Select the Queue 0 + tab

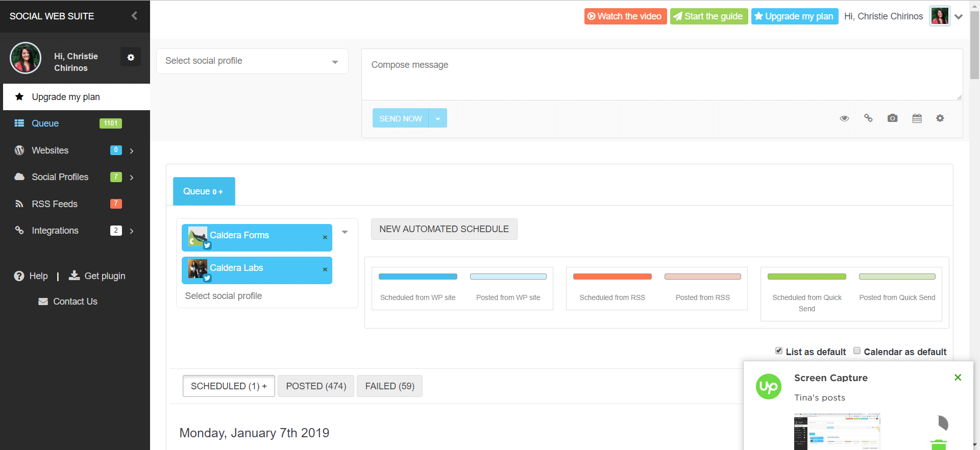(204, 191)
